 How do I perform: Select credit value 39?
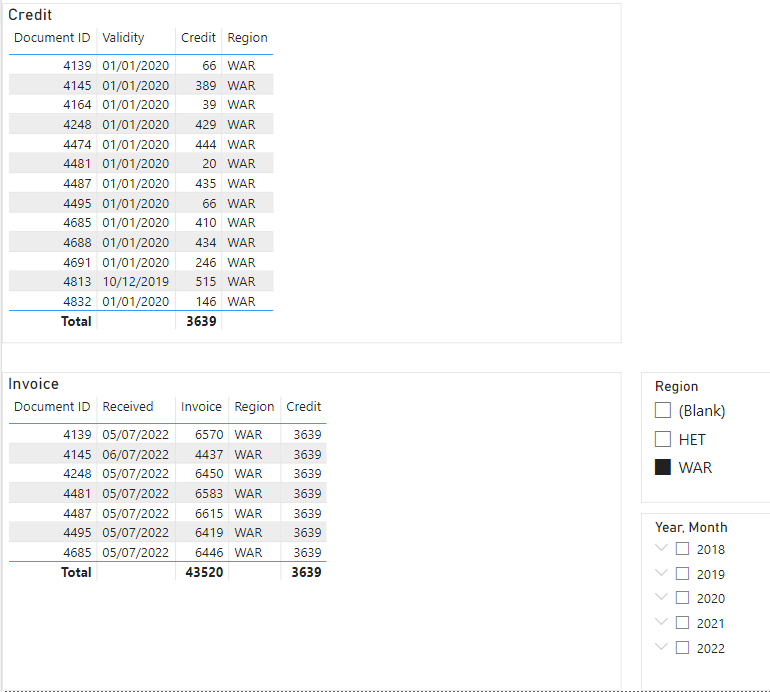209,105
